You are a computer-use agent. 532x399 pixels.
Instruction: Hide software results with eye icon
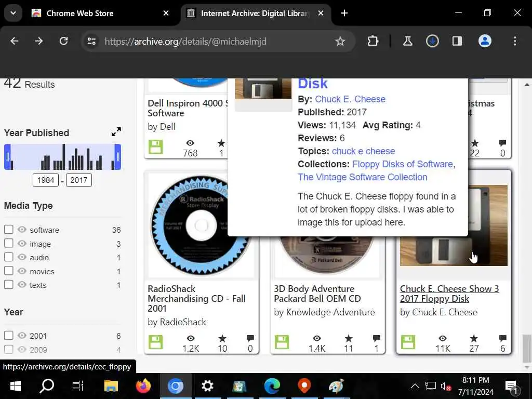(x=22, y=230)
